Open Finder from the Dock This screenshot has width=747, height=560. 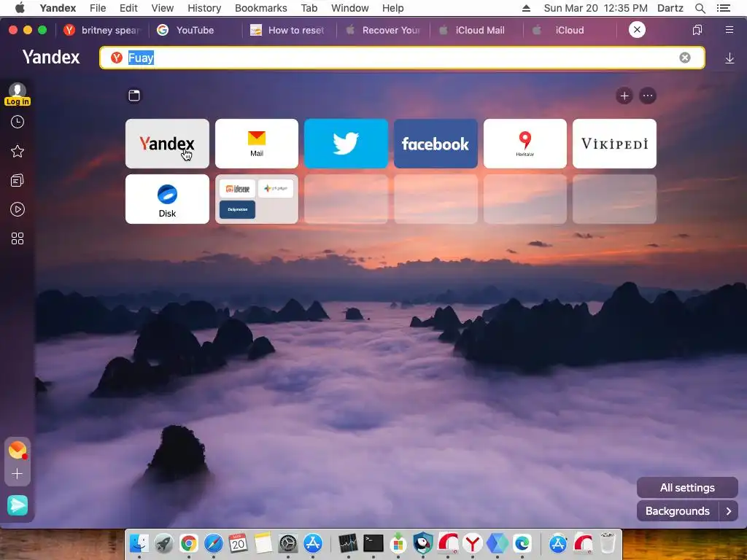pyautogui.click(x=139, y=542)
